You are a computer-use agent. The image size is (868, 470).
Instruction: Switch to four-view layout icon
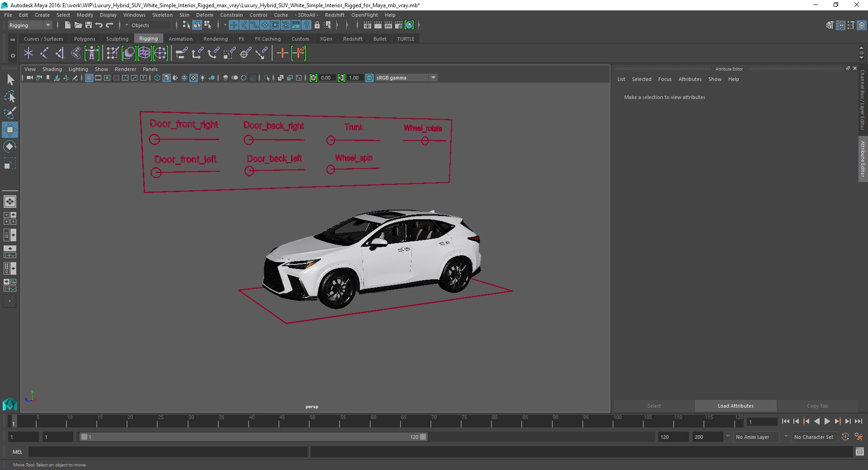pyautogui.click(x=10, y=218)
